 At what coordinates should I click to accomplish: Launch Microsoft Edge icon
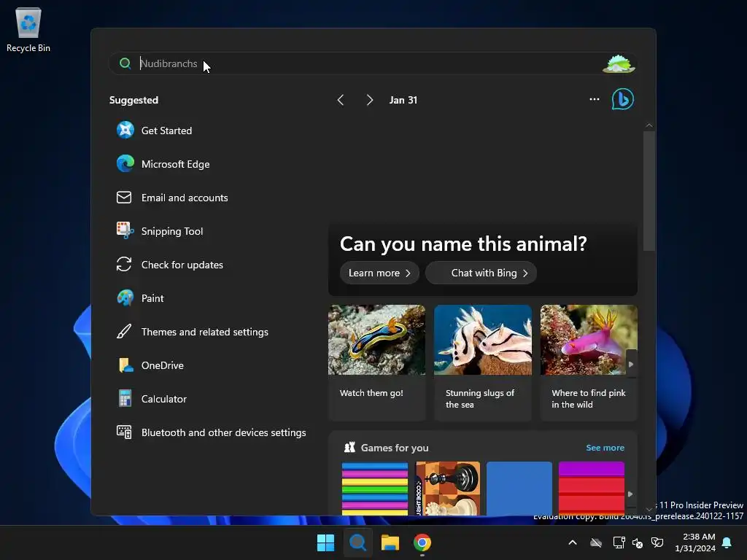pos(125,164)
